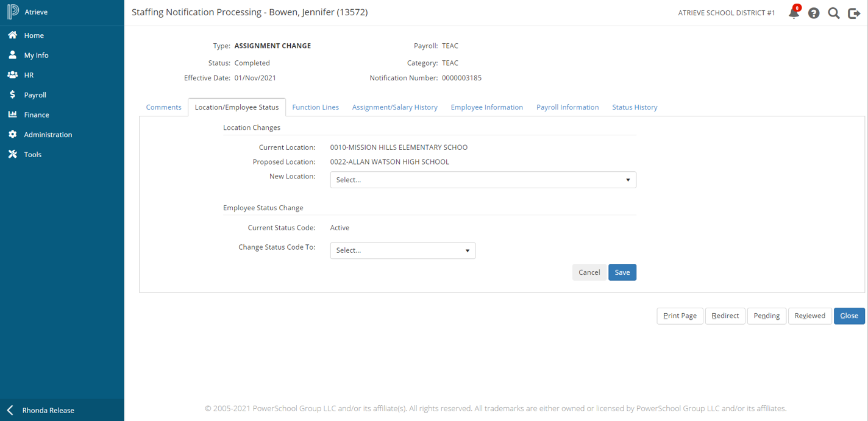The image size is (868, 421).
Task: Open Home from the sidebar
Action: click(x=34, y=35)
